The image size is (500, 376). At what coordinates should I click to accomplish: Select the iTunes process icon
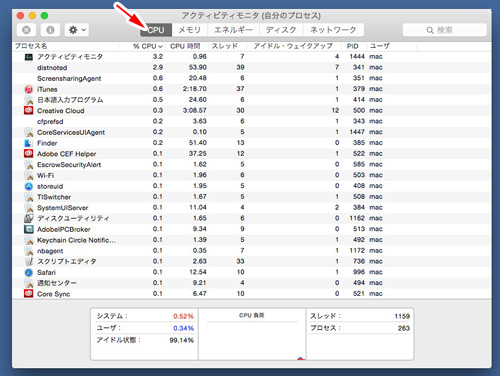point(29,89)
